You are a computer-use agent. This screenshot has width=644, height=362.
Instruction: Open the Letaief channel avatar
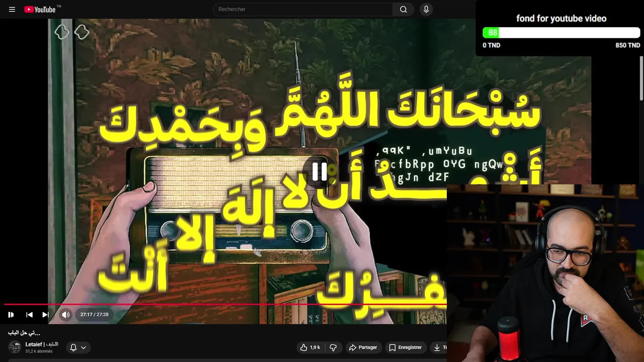pyautogui.click(x=15, y=347)
